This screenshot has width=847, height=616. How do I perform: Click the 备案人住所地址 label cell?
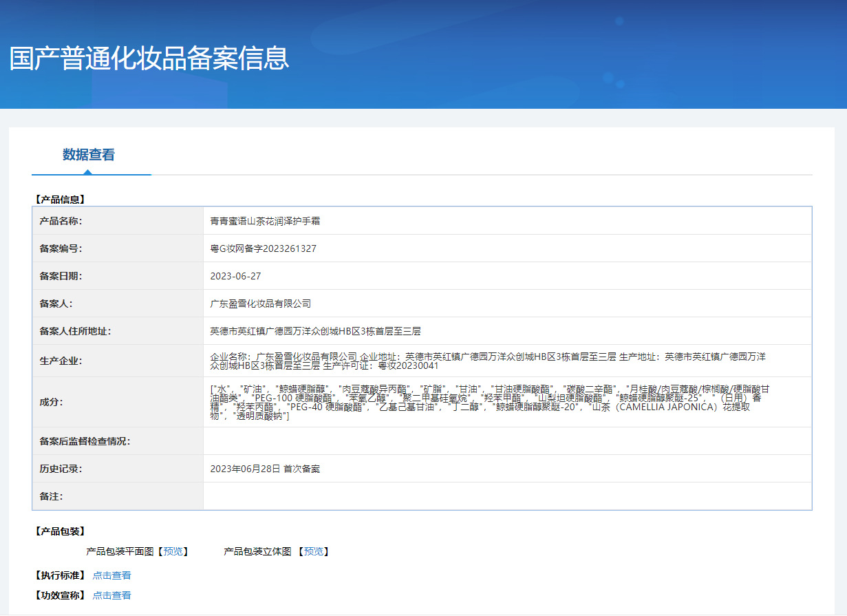pos(118,331)
